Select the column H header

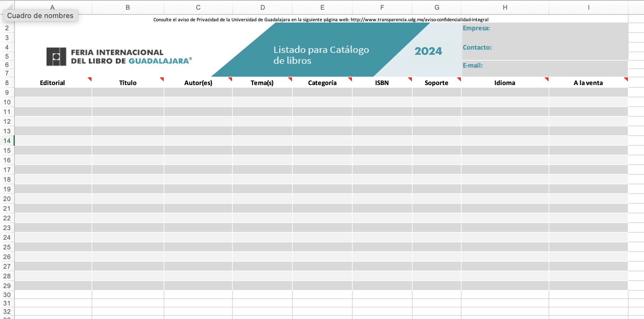[505, 7]
